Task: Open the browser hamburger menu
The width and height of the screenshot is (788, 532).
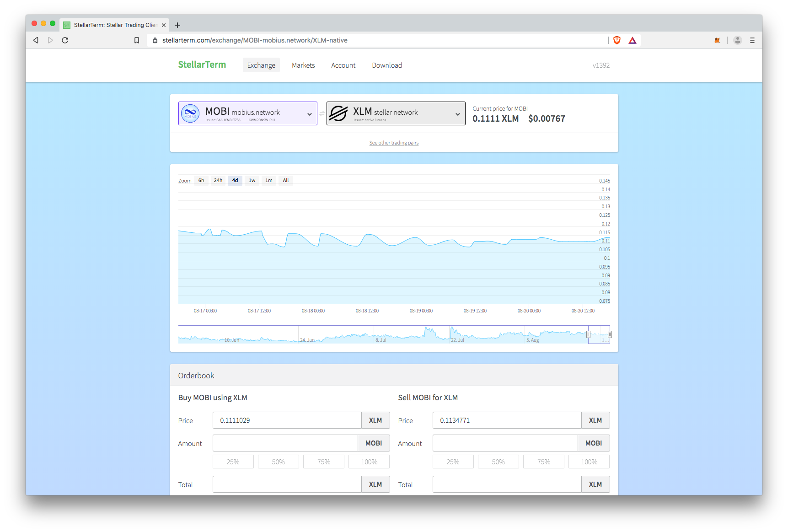Action: point(752,40)
